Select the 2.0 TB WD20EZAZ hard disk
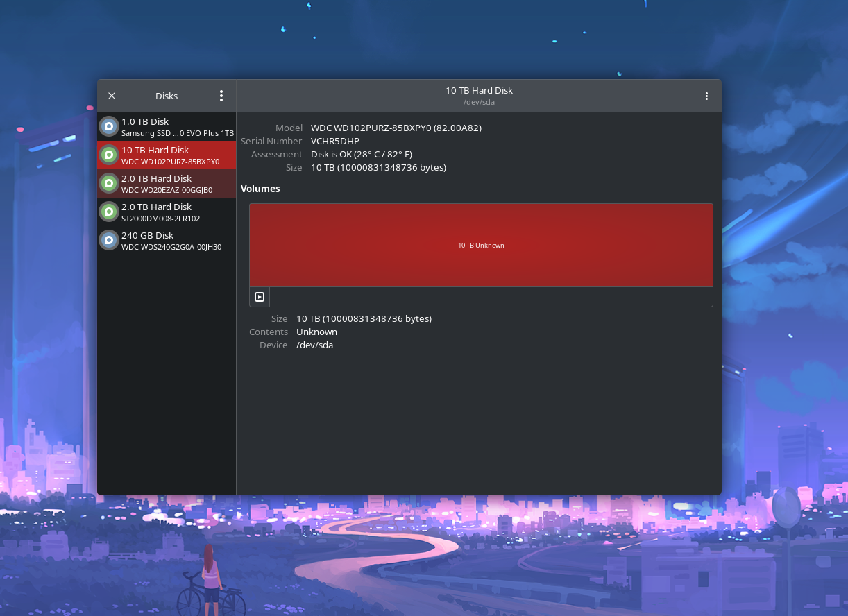 coord(167,184)
